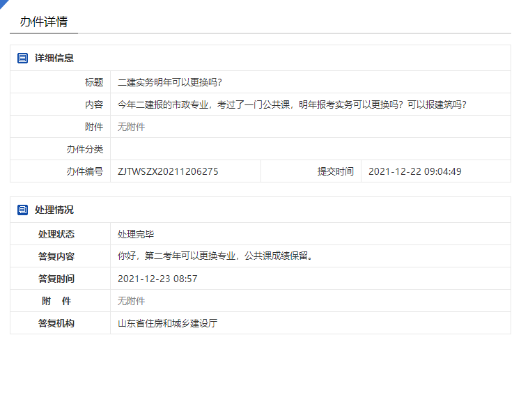Click 无附件 in the 处理情况 section
This screenshot has height=420, width=521.
point(131,301)
